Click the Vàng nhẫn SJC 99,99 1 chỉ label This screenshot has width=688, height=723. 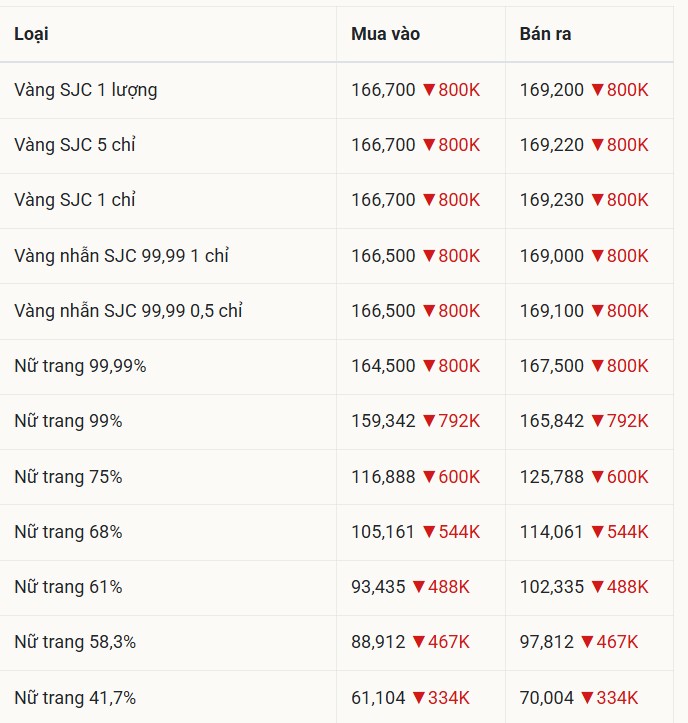(x=121, y=256)
